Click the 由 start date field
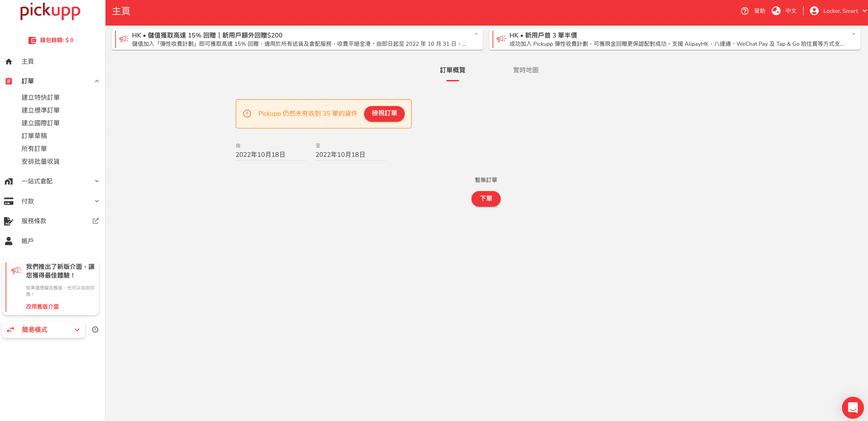868x421 pixels. click(270, 155)
